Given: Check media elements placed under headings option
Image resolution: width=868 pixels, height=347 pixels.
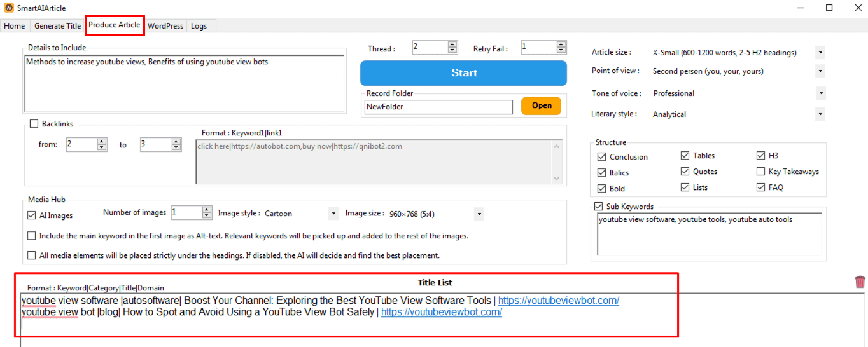Looking at the screenshot, I should tap(32, 255).
